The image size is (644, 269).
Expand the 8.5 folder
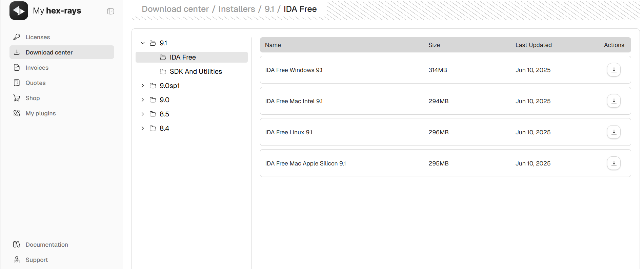point(143,114)
